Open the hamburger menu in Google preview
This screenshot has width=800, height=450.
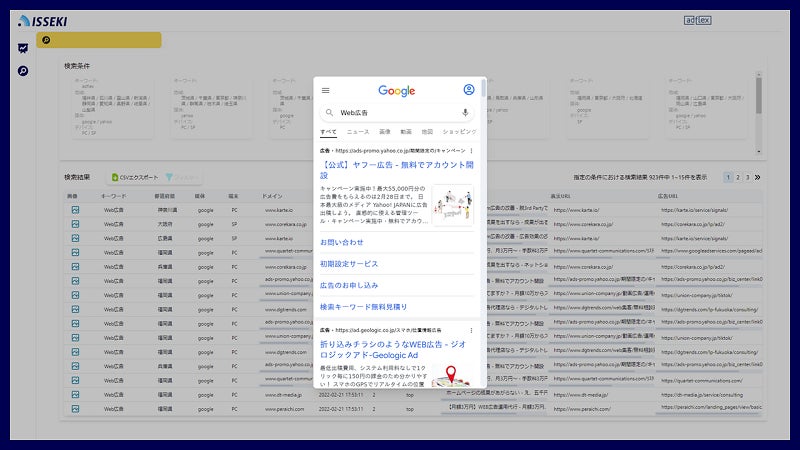326,90
